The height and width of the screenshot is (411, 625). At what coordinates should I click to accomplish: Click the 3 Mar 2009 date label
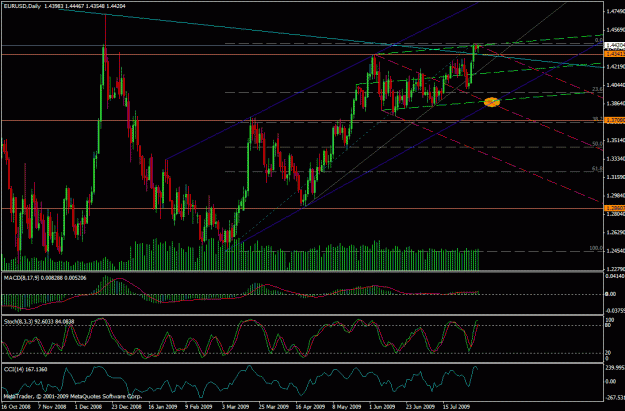point(236,407)
